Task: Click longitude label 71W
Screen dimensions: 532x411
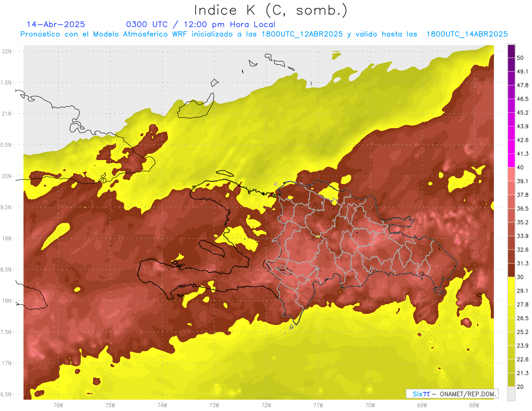Action: [318, 405]
